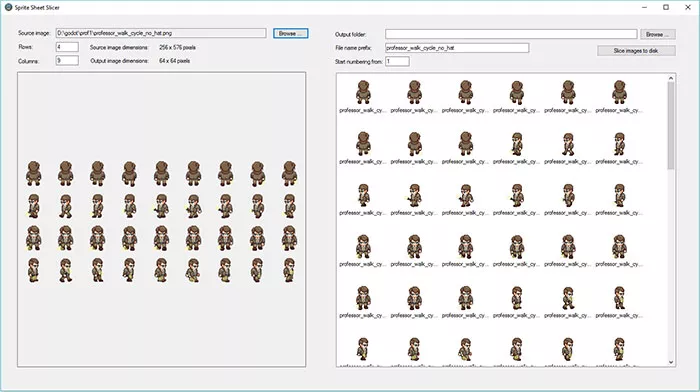Click the Start numbering from field

tap(397, 61)
